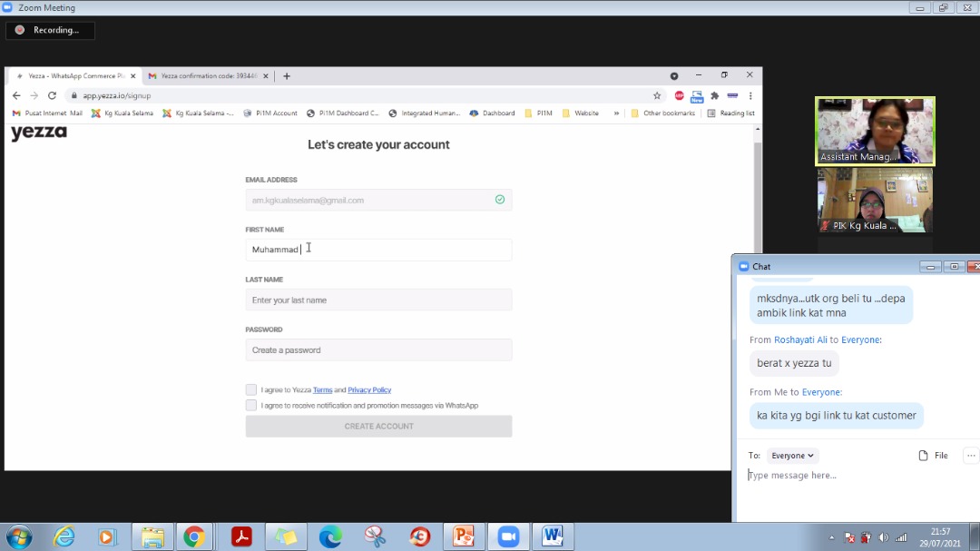This screenshot has height=551, width=980.
Task: Expand hidden bookmarks chevron
Action: (x=616, y=113)
